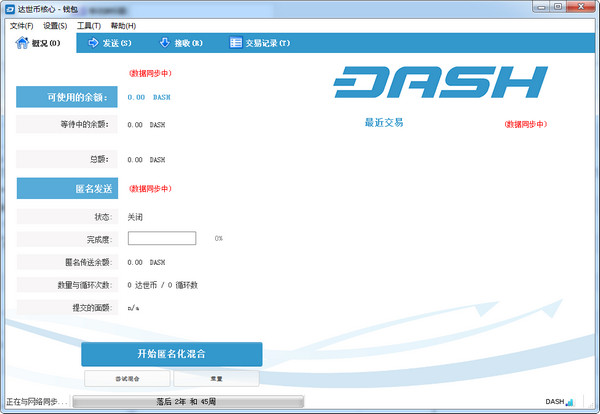Click the Dash app icon in title bar
Viewport: 600px width, 414px height.
tap(10, 9)
